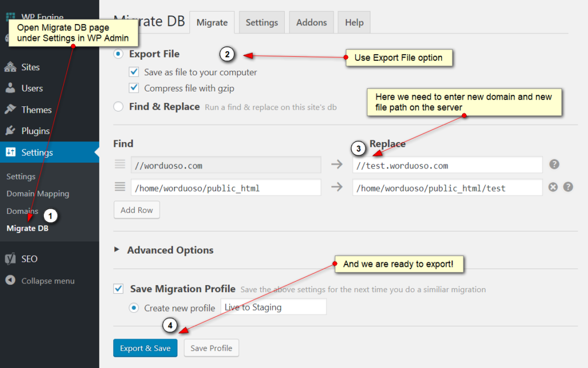Open the Help tab
Screen dimensions: 588x368
(x=354, y=22)
